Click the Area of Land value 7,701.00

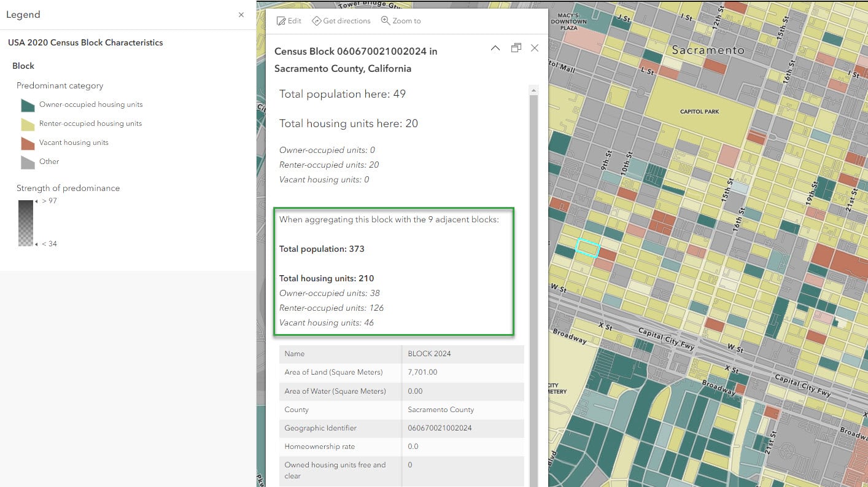(x=463, y=372)
